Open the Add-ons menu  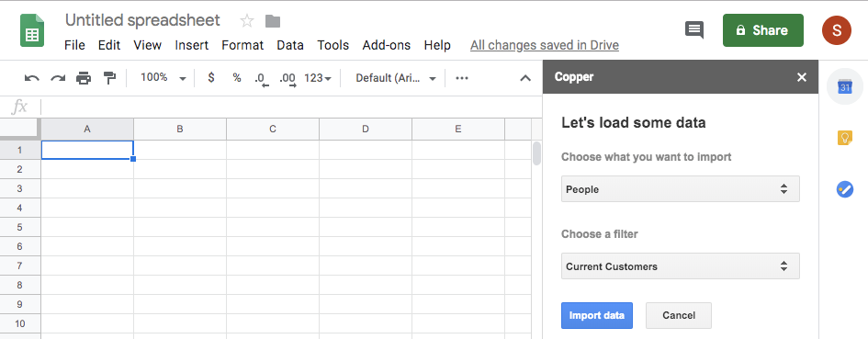pos(387,45)
